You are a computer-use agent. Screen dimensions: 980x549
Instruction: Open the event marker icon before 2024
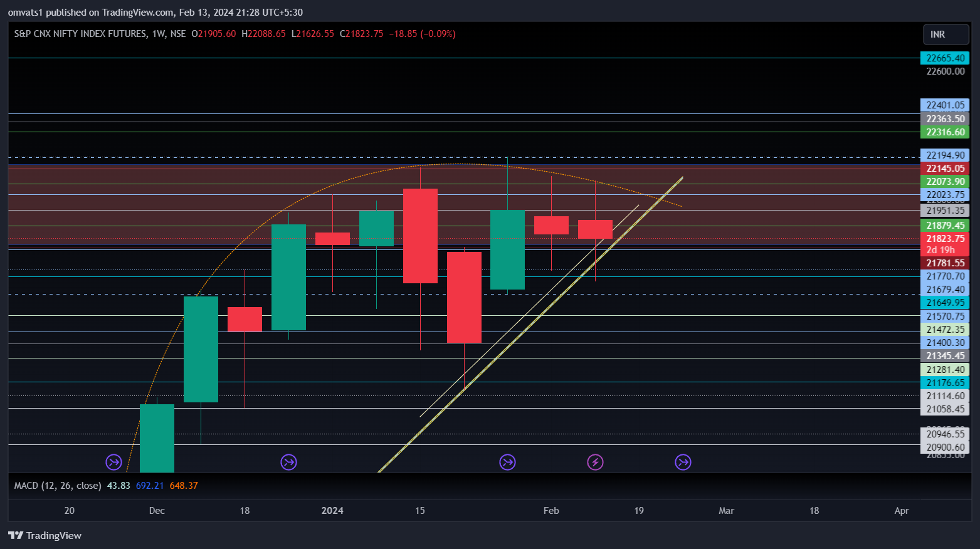coord(288,463)
